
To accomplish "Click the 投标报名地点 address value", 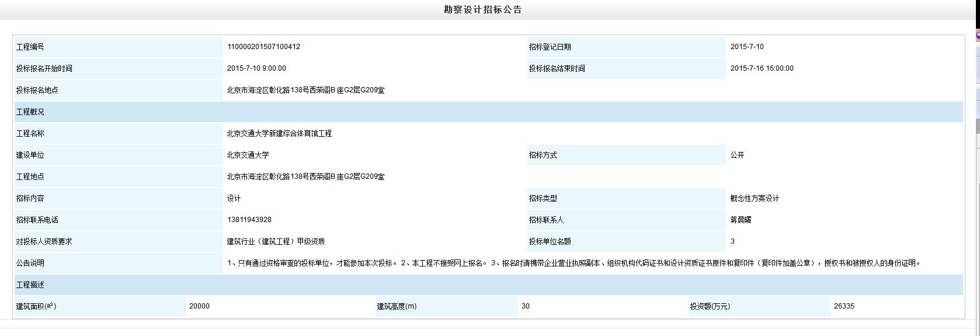I will [305, 90].
